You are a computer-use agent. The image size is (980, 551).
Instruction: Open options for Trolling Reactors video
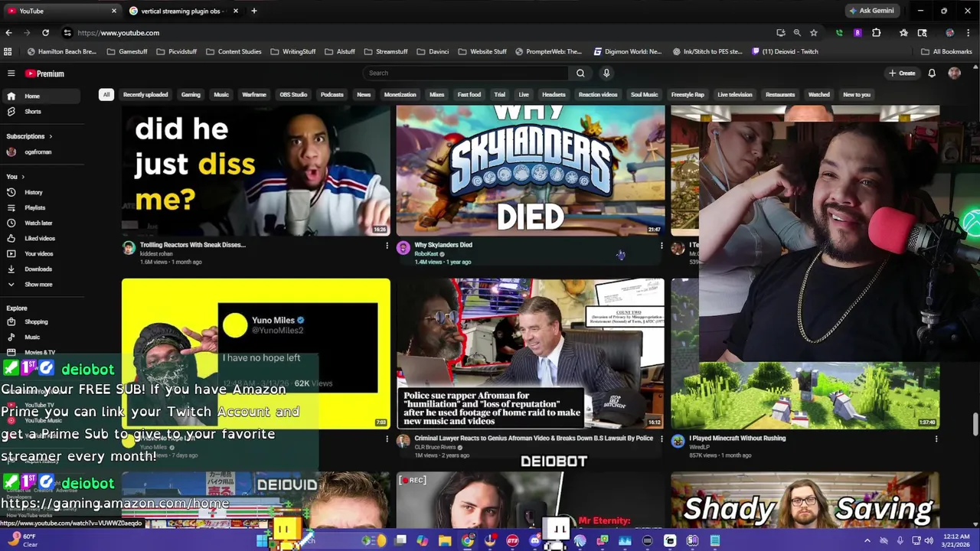point(387,246)
